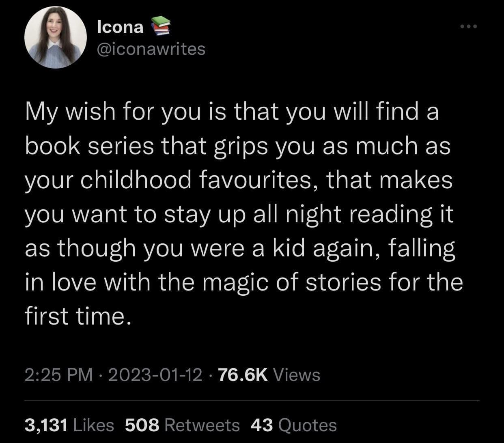Open the 43 Quotes list
The image size is (504, 443).
tap(294, 425)
